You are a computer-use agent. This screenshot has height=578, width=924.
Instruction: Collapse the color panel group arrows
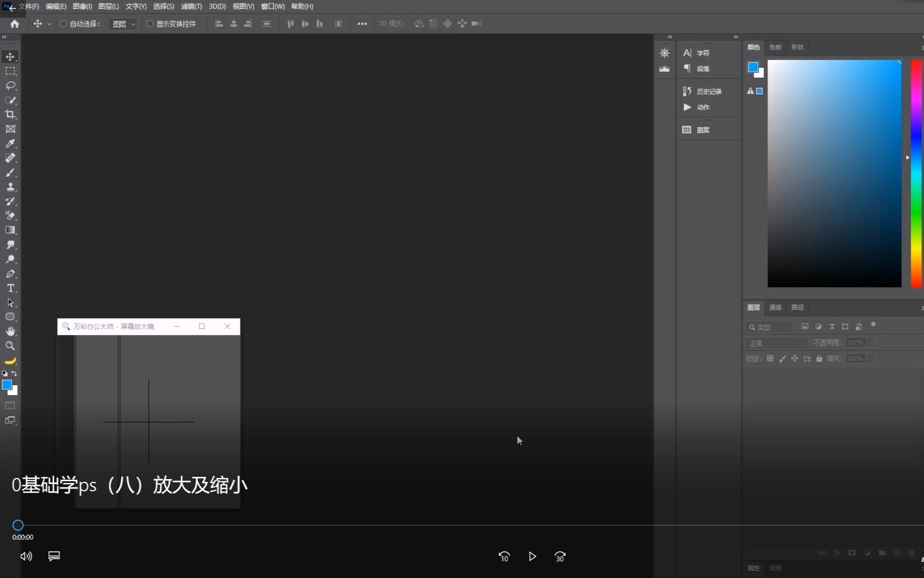(736, 37)
